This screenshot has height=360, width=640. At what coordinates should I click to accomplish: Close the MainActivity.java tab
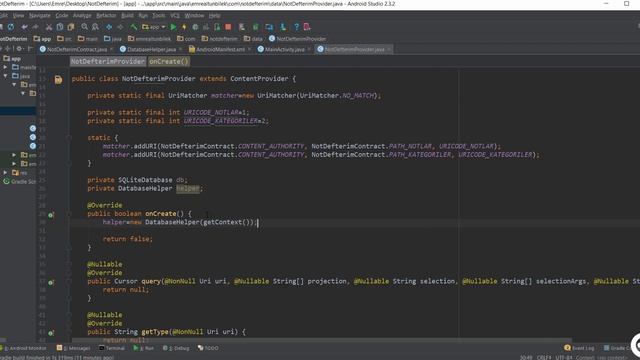click(309, 49)
